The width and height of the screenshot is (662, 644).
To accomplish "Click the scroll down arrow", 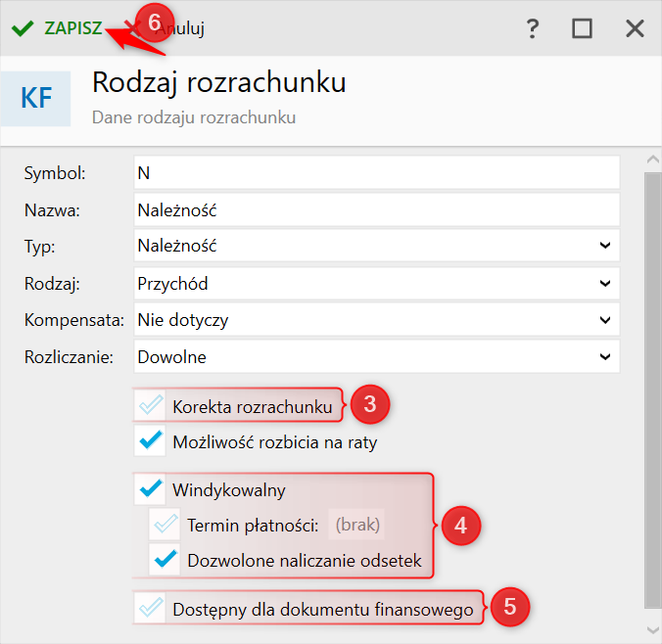I will [x=653, y=630].
